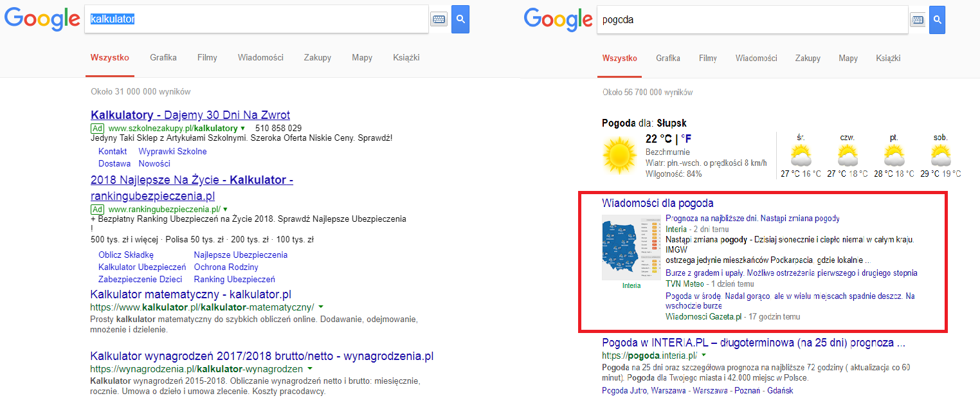Select Wszystko tab in kalkulator results
This screenshot has width=980, height=405.
pyautogui.click(x=110, y=57)
